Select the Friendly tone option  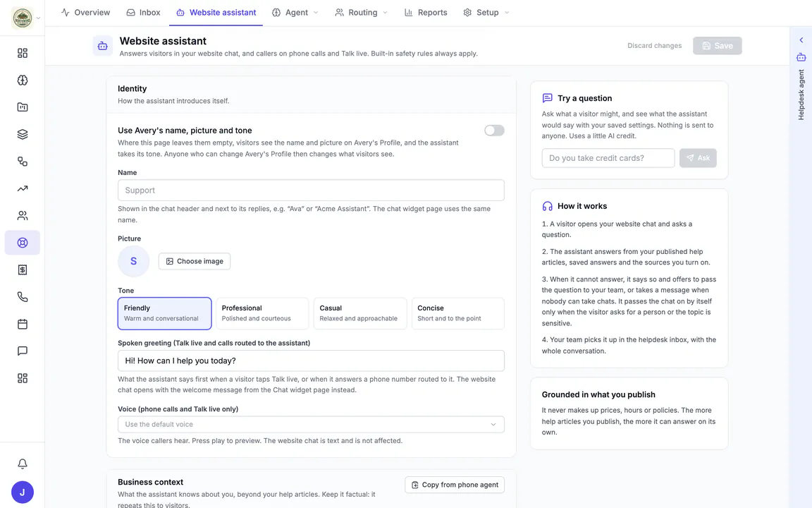point(165,313)
